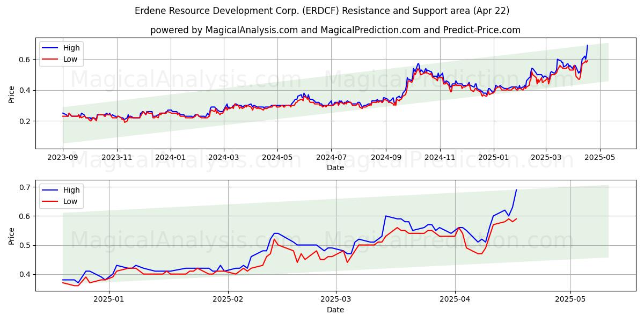This screenshot has height=322, width=644.
Task: Click the '2025-05' x-axis label of the top chart
Action: pos(599,158)
